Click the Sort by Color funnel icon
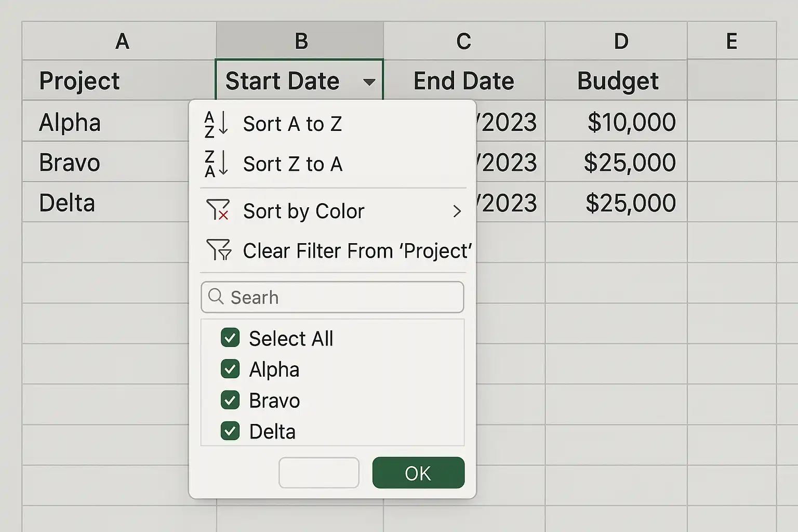 [x=218, y=210]
